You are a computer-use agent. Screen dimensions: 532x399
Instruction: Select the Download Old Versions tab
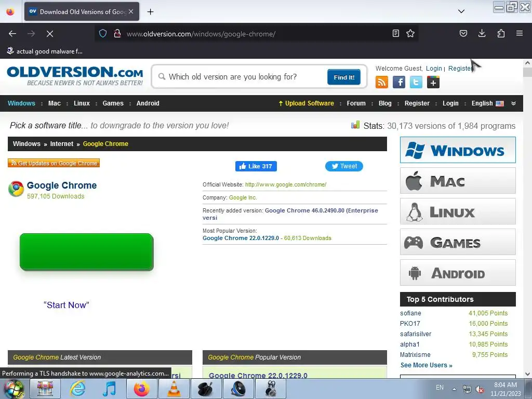click(x=82, y=11)
